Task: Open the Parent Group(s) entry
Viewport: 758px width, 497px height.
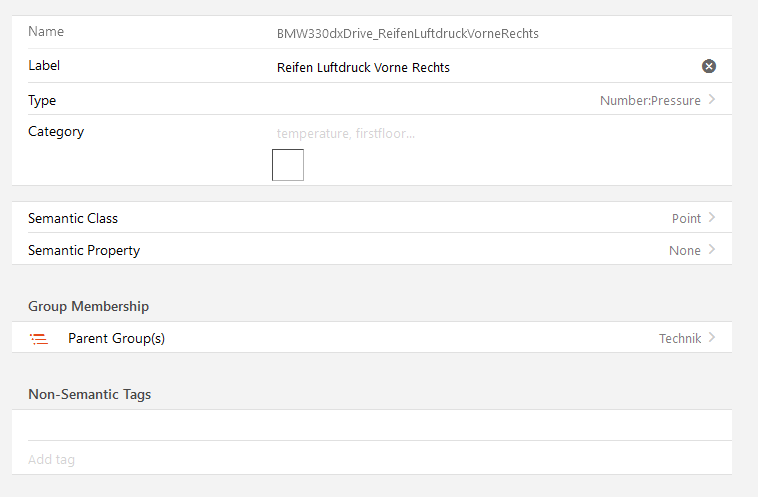Action: (x=116, y=338)
